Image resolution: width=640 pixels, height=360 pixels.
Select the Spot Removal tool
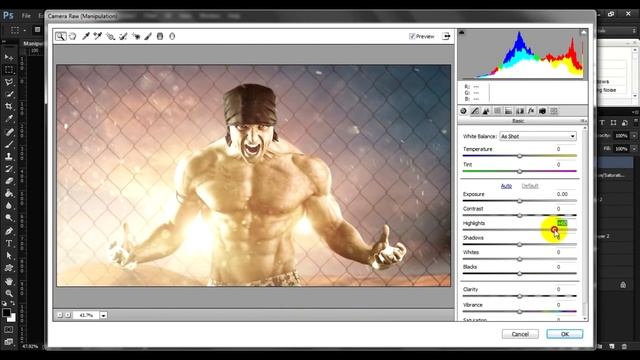coord(123,36)
